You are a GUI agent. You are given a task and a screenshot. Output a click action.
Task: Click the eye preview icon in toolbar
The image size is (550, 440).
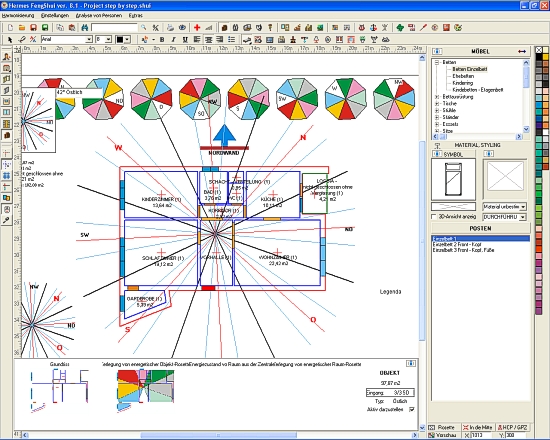coord(182,27)
